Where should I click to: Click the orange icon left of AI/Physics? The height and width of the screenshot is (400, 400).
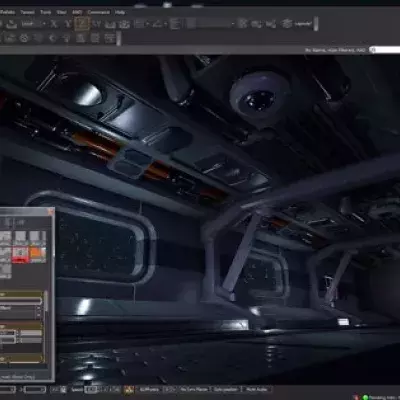pyautogui.click(x=129, y=389)
